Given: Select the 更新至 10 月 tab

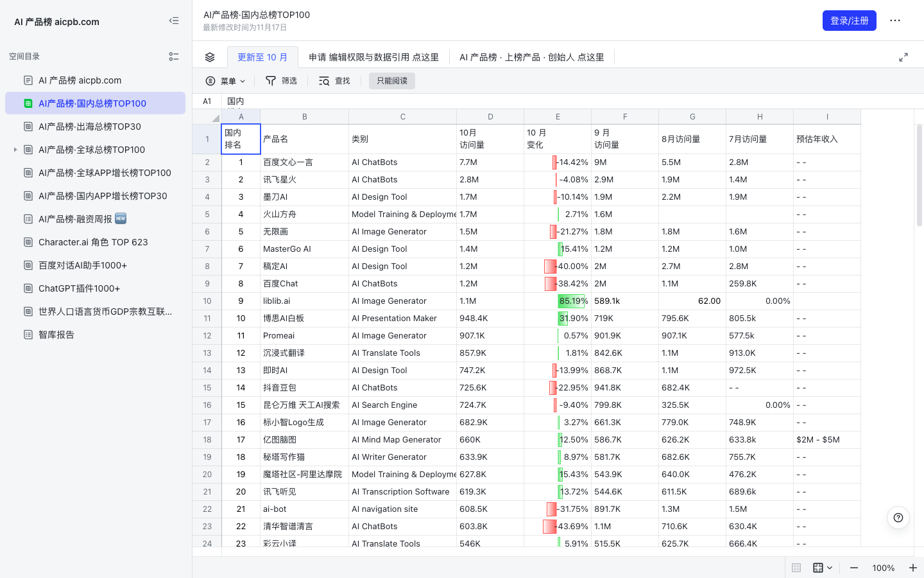Looking at the screenshot, I should (x=262, y=57).
